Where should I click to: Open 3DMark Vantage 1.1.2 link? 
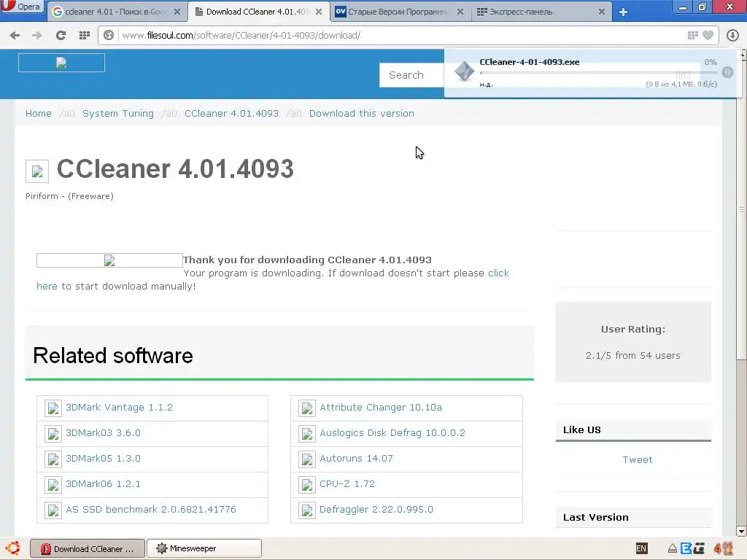[119, 408]
